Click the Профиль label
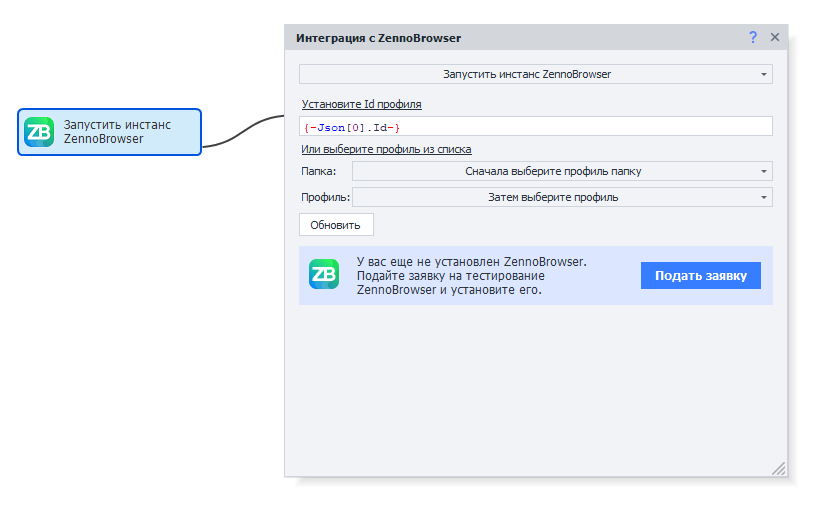The height and width of the screenshot is (507, 820). click(x=324, y=198)
